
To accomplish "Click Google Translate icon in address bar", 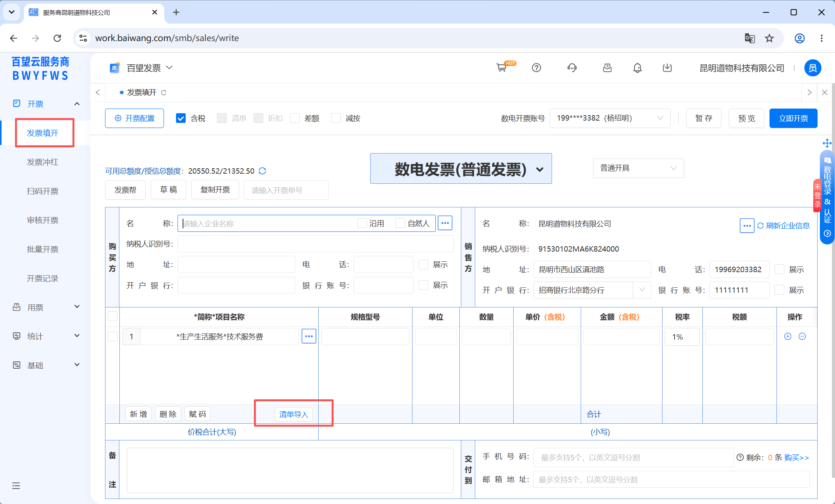I will (750, 38).
